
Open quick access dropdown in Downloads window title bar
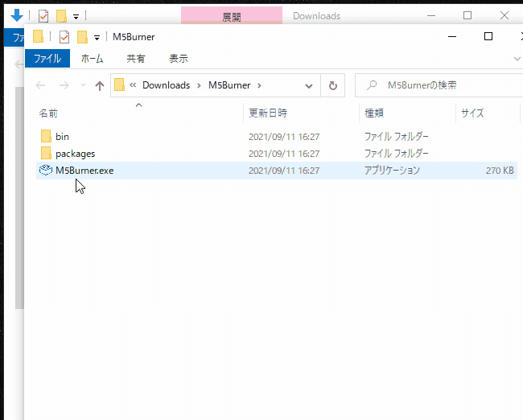(76, 17)
